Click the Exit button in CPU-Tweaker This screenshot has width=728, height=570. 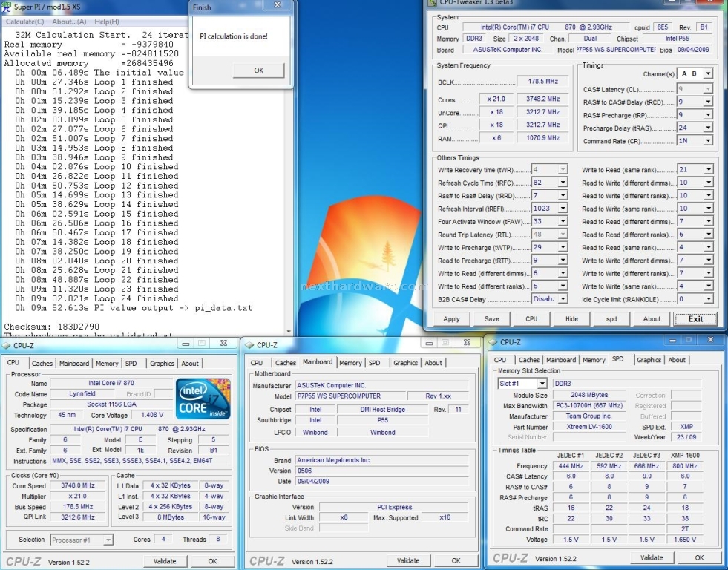click(695, 319)
